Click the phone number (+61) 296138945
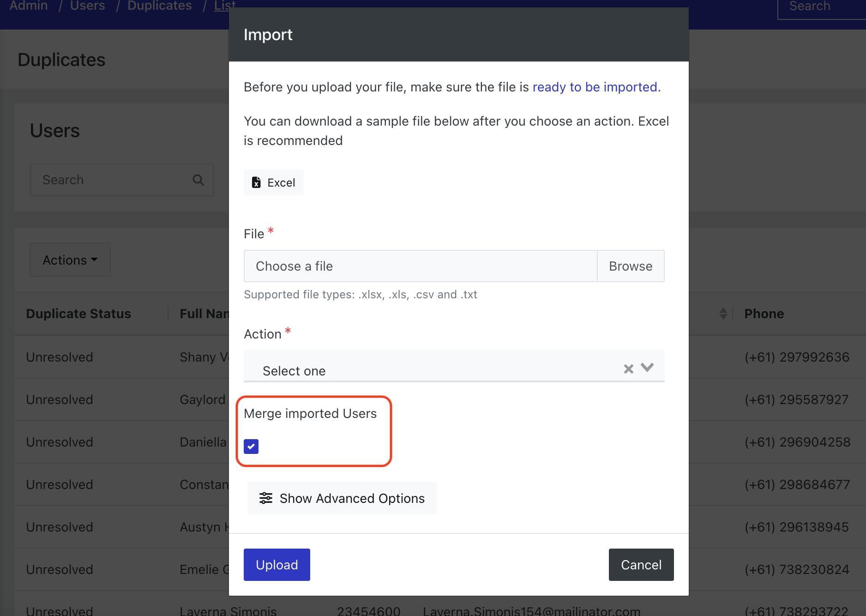The image size is (866, 616). tap(797, 527)
